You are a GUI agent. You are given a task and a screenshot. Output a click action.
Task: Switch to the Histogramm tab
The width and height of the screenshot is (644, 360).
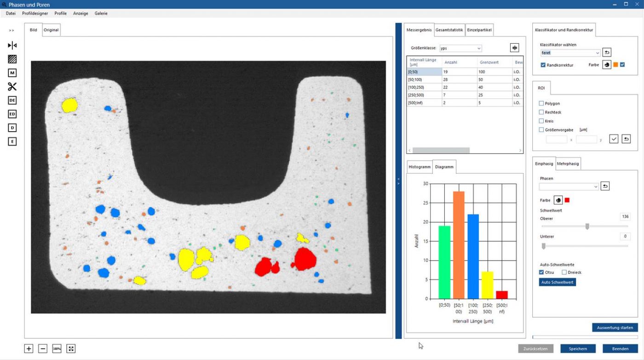click(x=420, y=167)
